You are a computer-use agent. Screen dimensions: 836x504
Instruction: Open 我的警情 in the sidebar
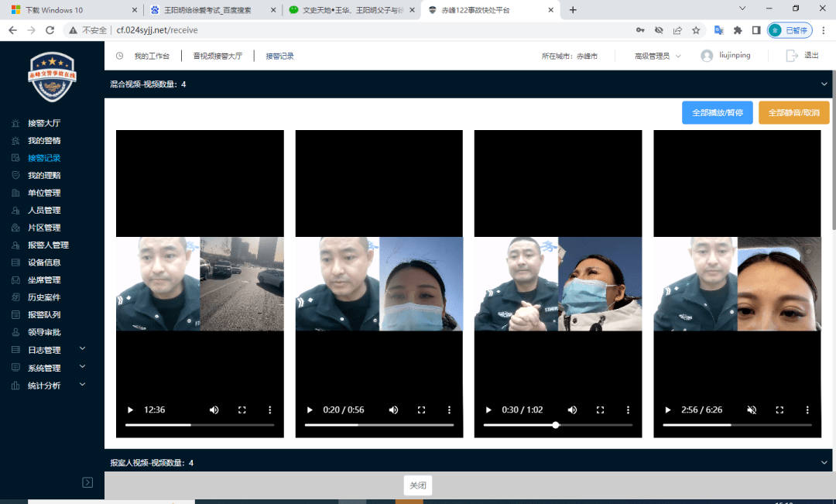coord(43,141)
